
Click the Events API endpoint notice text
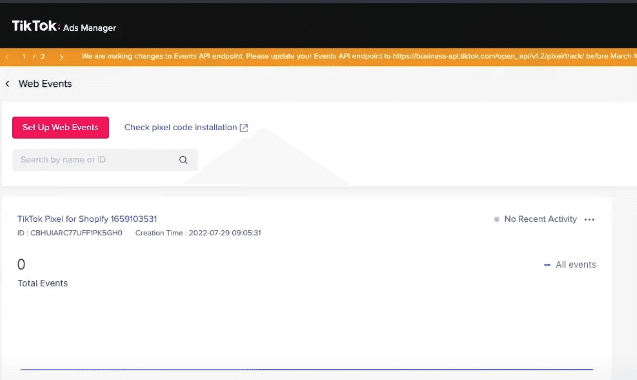point(359,56)
